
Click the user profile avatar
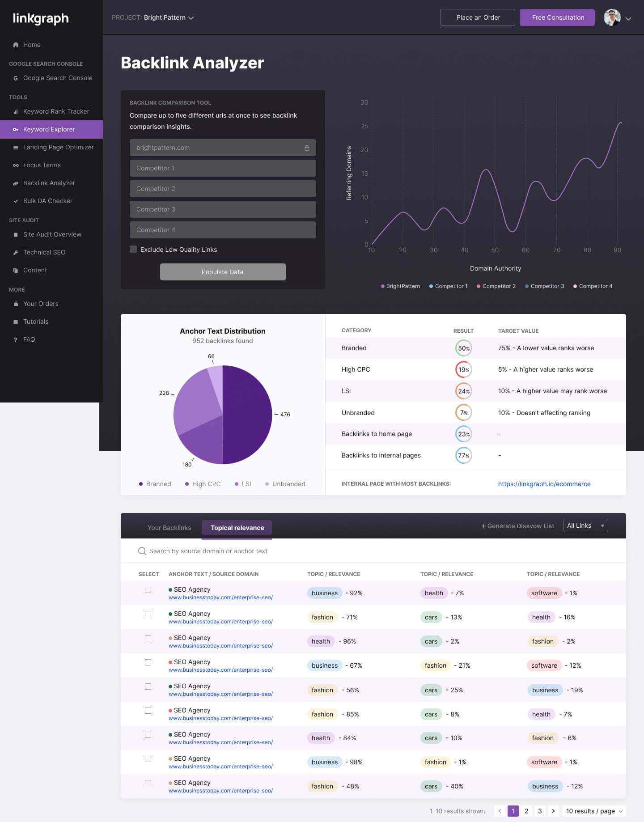612,18
